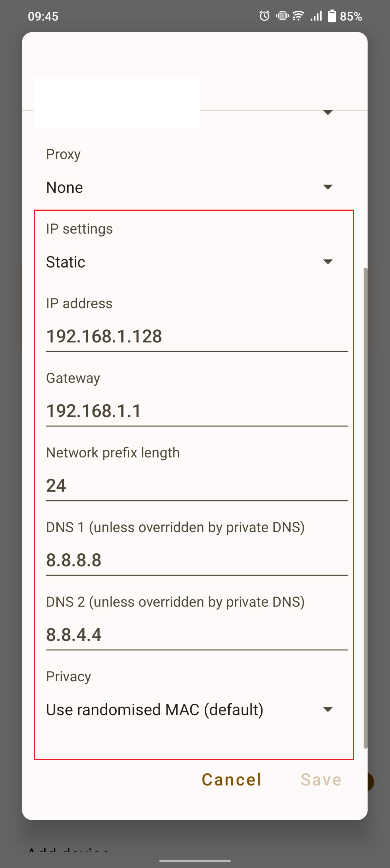This screenshot has height=868, width=390.
Task: Expand the topmost dropdown arrow above Proxy
Action: tap(328, 112)
